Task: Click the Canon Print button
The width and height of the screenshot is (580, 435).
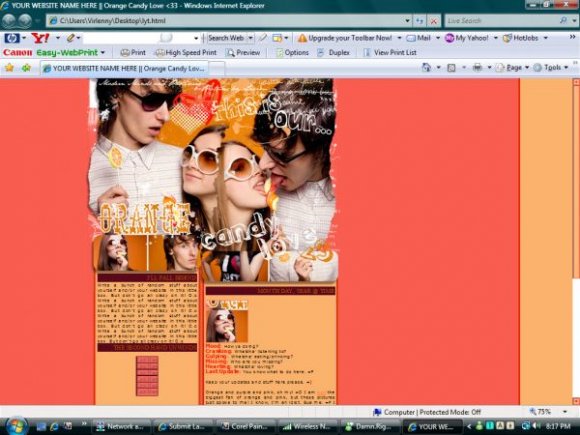Action: tap(134, 53)
